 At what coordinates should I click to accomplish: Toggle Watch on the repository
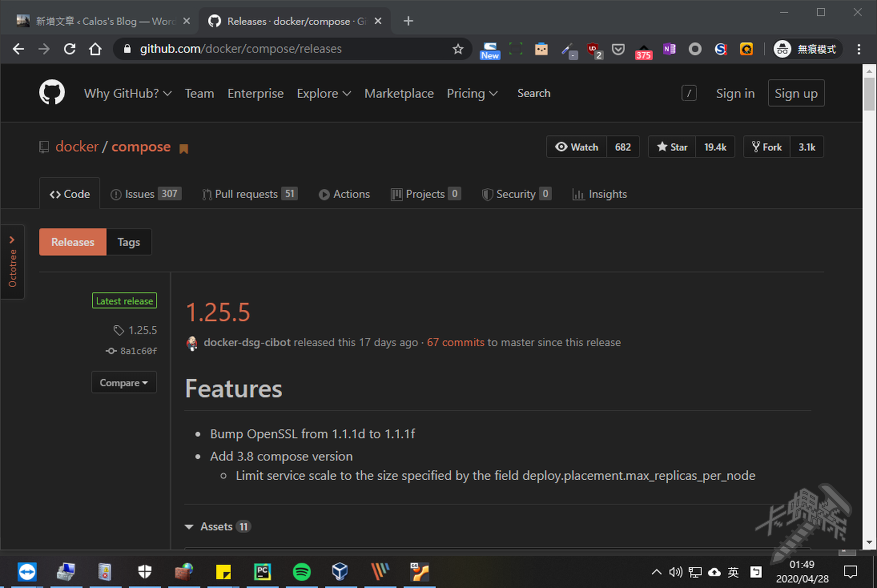coord(576,147)
